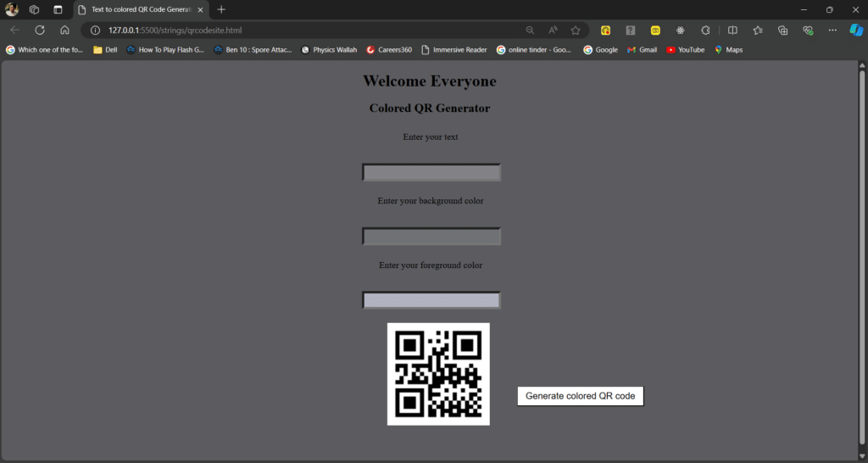Image resolution: width=868 pixels, height=463 pixels.
Task: Click the zoom out magnifier icon
Action: point(530,30)
